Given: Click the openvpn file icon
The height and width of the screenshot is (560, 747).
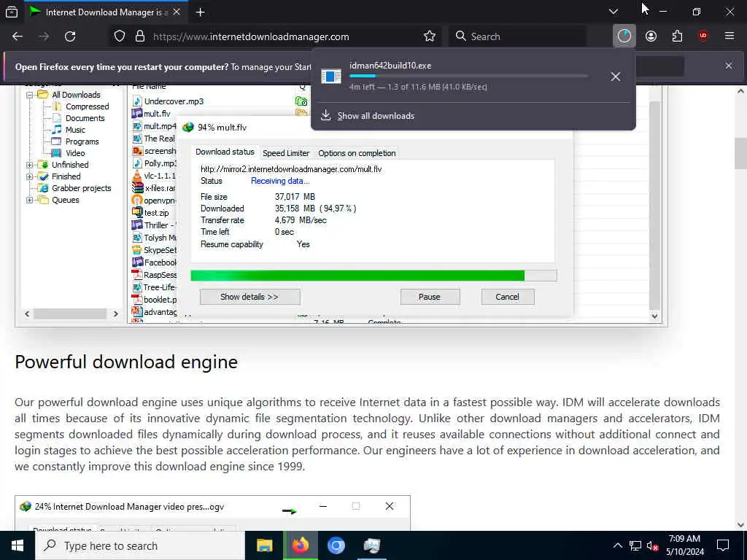Looking at the screenshot, I should click(x=137, y=201).
